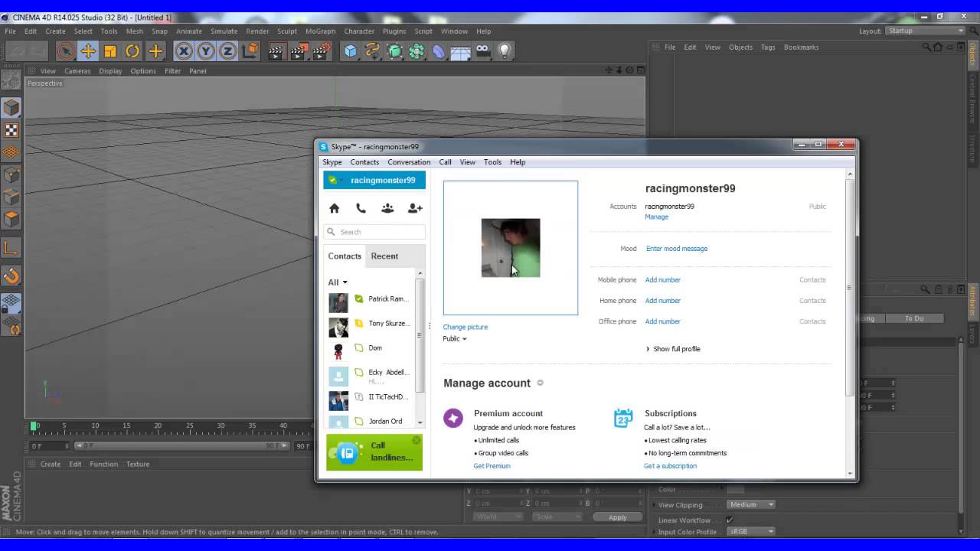Enable the Snap magnet icon in left palette
Image resolution: width=980 pixels, height=551 pixels.
click(11, 276)
